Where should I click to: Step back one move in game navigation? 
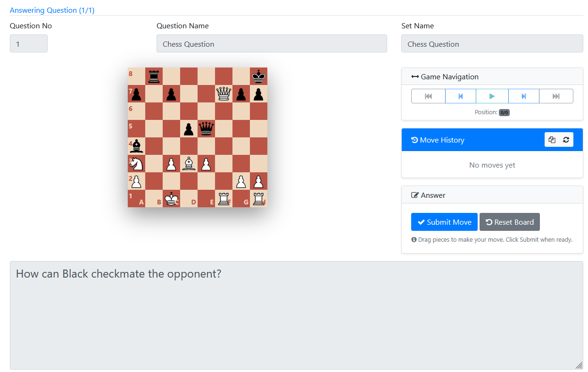point(461,96)
